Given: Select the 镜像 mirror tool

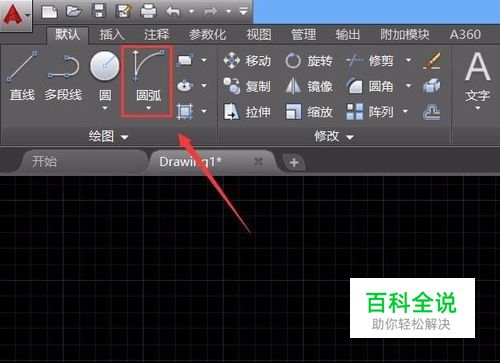Looking at the screenshot, I should pos(309,86).
